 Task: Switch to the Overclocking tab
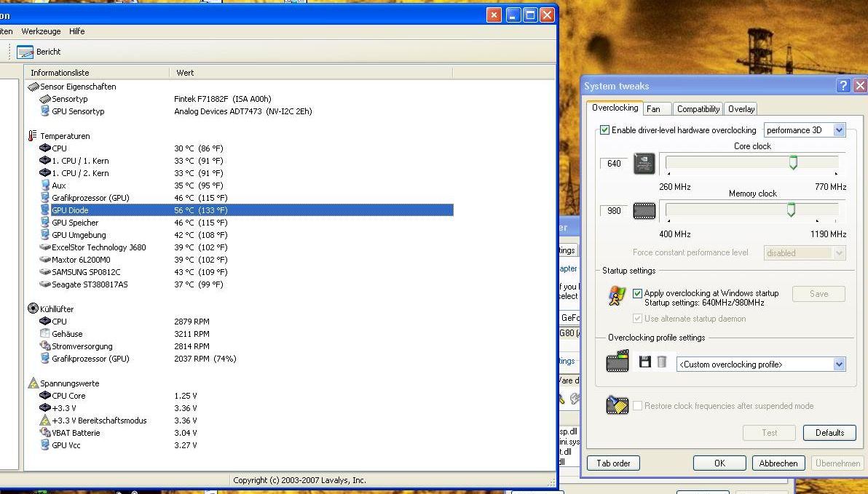pyautogui.click(x=615, y=108)
